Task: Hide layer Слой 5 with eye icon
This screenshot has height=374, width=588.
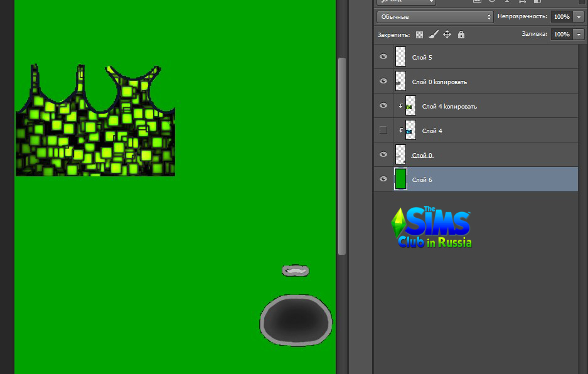Action: [x=383, y=57]
